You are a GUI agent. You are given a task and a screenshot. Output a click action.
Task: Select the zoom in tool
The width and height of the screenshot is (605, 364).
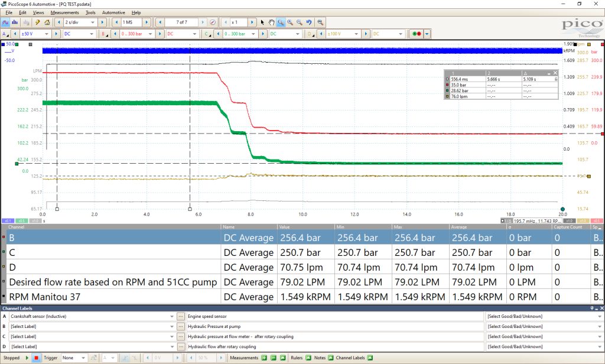pyautogui.click(x=290, y=22)
